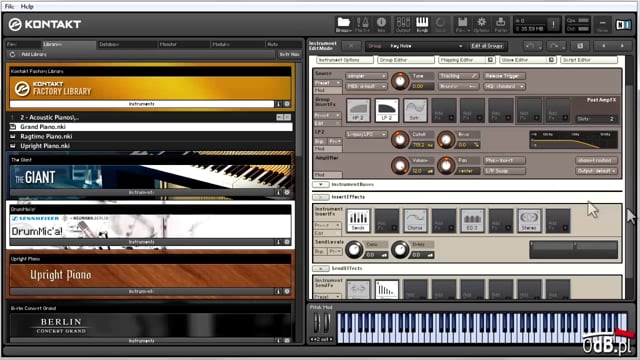
Task: Toggle the Script Editor panel
Action: tap(589, 60)
